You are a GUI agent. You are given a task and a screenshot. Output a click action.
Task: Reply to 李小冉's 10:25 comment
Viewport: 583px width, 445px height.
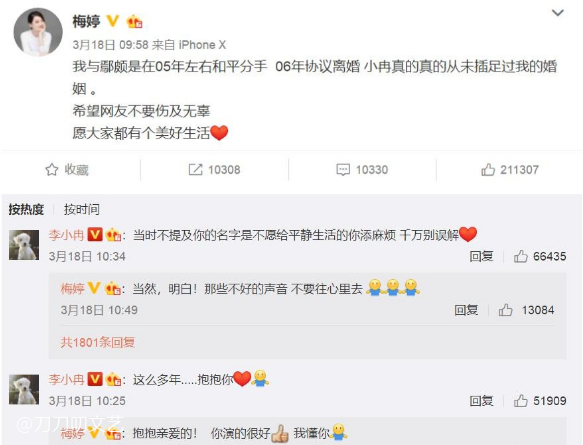(481, 401)
